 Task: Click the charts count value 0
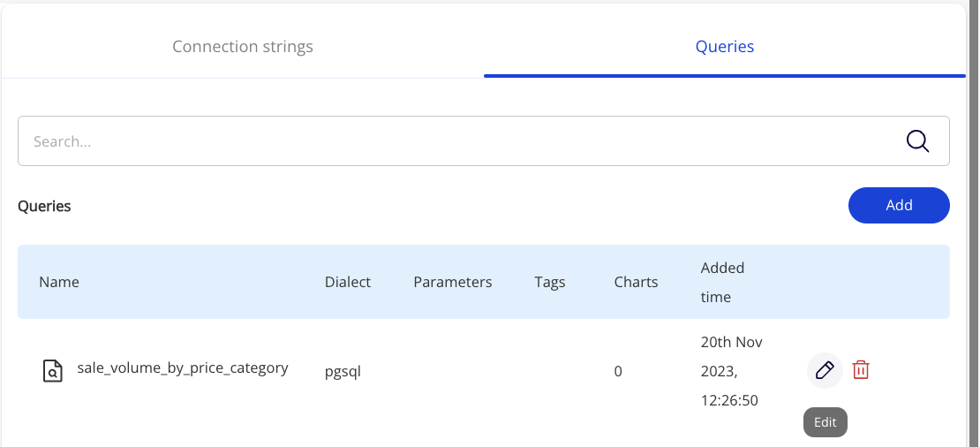pyautogui.click(x=618, y=371)
